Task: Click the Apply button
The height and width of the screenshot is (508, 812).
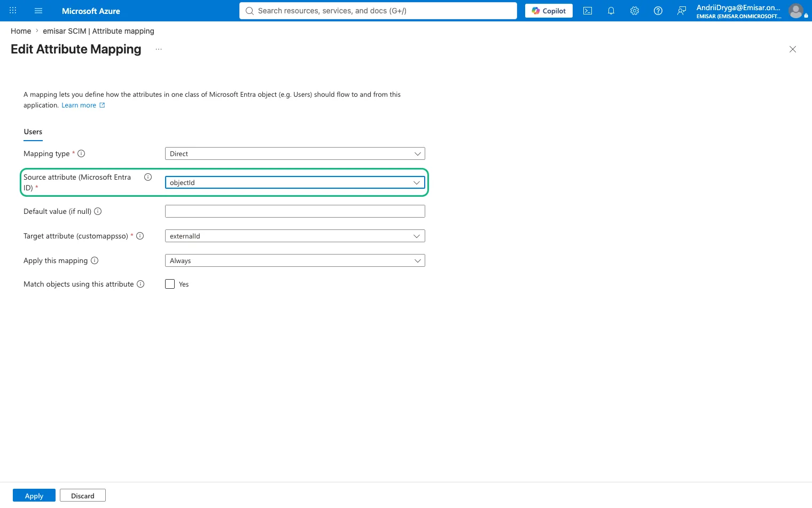Action: 34,496
